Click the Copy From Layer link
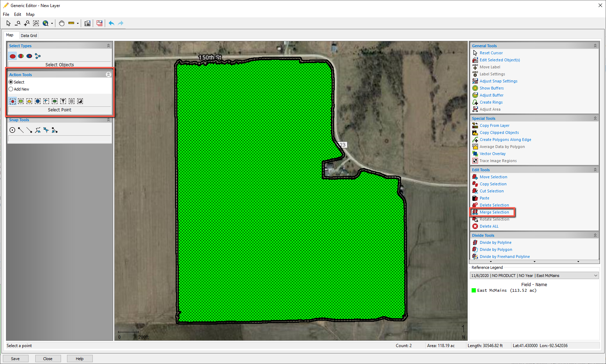This screenshot has width=606, height=364. (495, 125)
